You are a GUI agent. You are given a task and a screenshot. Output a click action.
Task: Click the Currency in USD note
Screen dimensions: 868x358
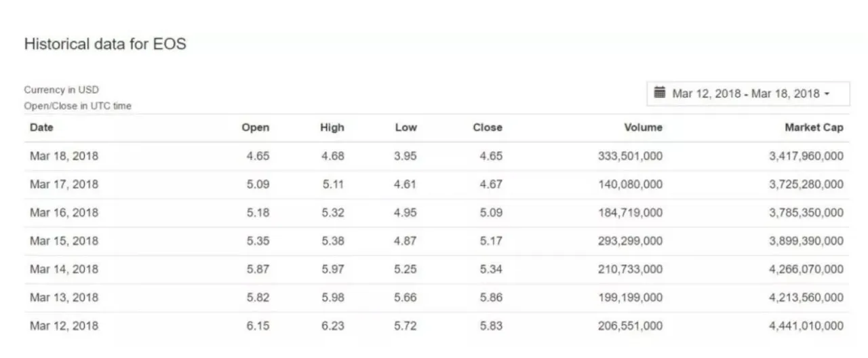62,89
